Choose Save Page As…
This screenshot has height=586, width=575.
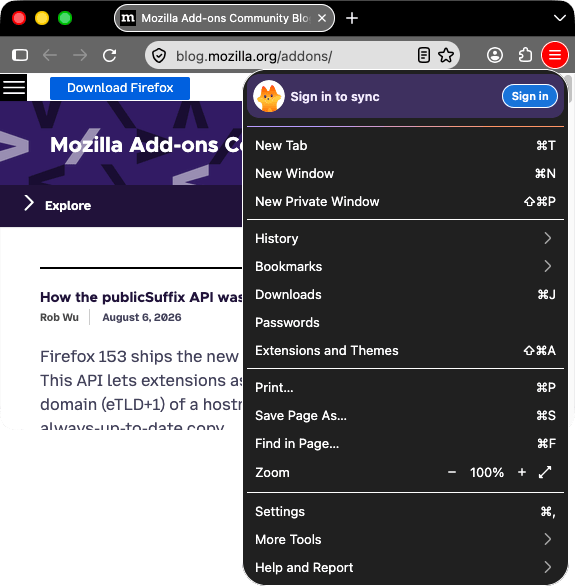pyautogui.click(x=405, y=416)
